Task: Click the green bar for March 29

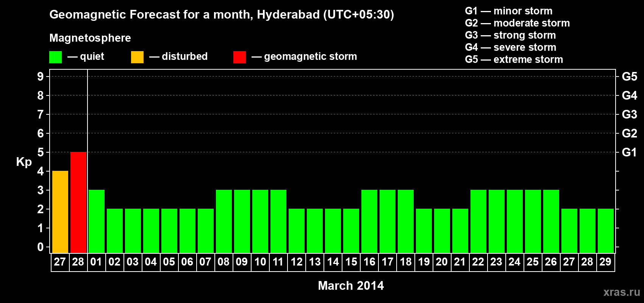Action: pyautogui.click(x=606, y=231)
